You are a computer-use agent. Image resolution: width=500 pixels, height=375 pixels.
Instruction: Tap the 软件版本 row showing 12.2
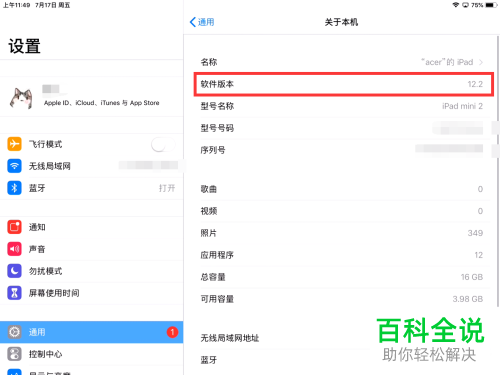pyautogui.click(x=344, y=84)
